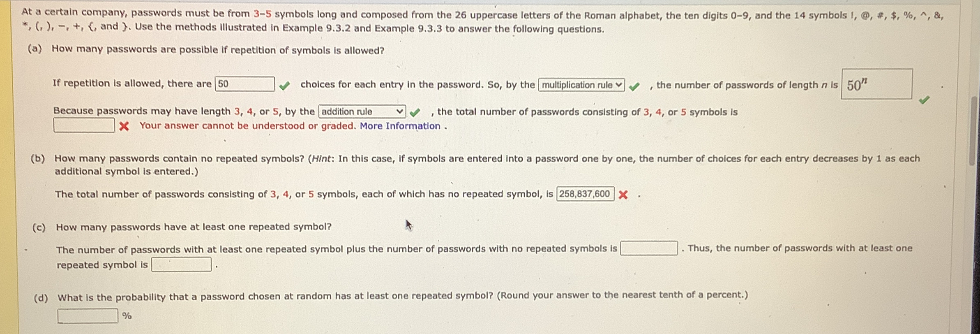Screen dimensions: 980x334
Task: Click the green checkmark beside the 50 answer
Action: (x=285, y=85)
